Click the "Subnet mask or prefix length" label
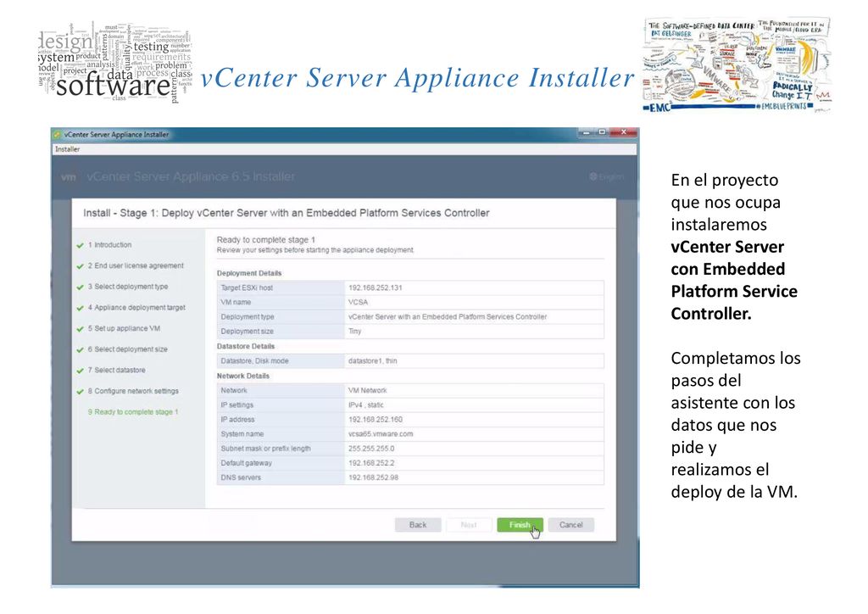 click(265, 449)
